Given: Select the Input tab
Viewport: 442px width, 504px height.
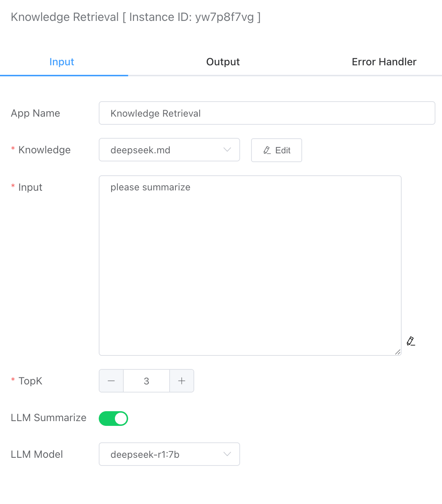Looking at the screenshot, I should tap(62, 62).
